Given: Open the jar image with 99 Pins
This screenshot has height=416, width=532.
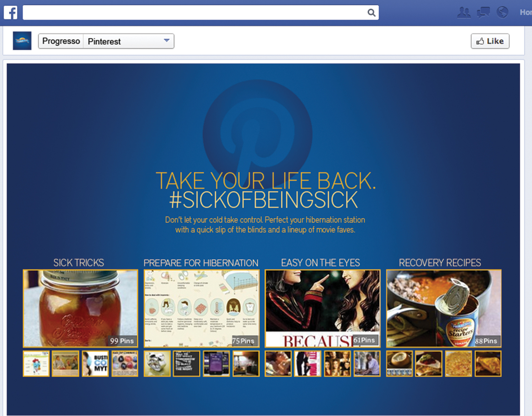Looking at the screenshot, I should 81,308.
